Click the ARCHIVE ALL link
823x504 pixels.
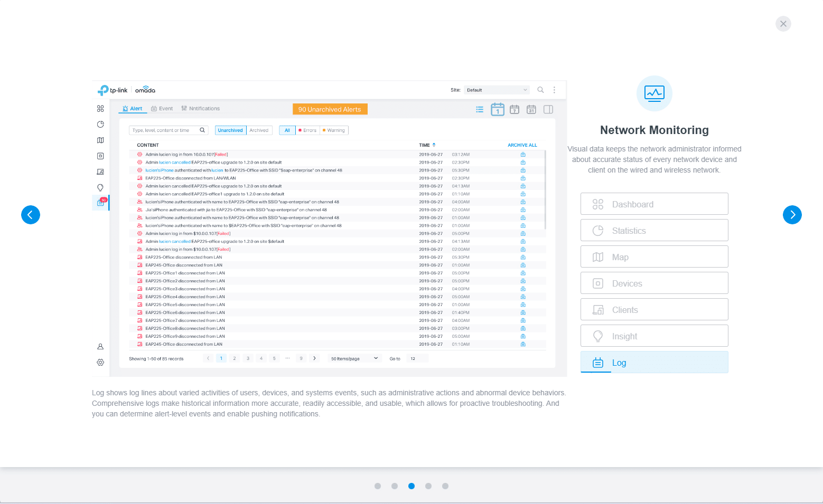tap(522, 145)
